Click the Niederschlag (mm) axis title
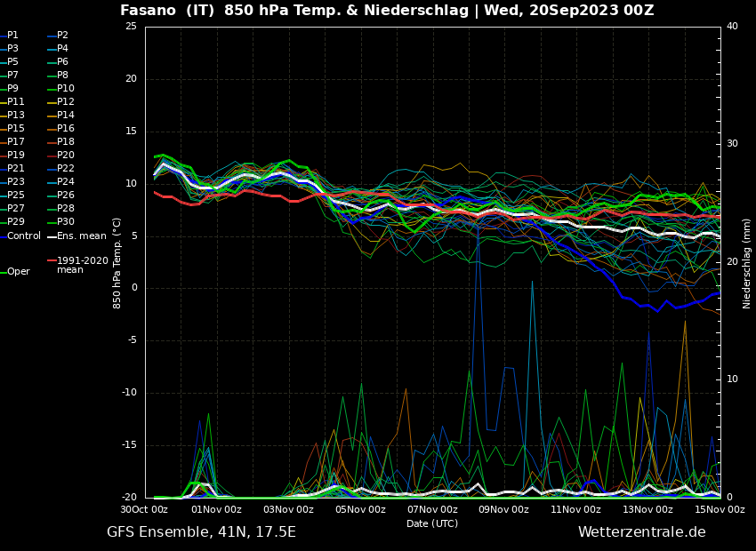756x551 pixels. click(x=747, y=263)
